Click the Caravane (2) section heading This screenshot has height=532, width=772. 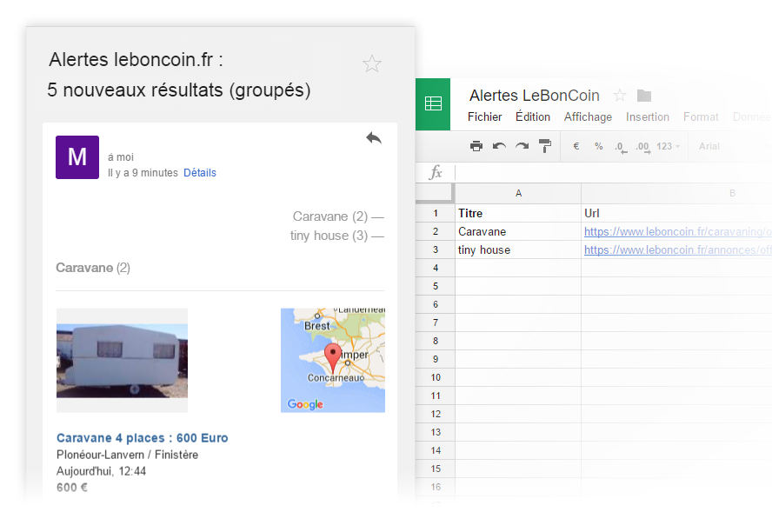pyautogui.click(x=93, y=268)
